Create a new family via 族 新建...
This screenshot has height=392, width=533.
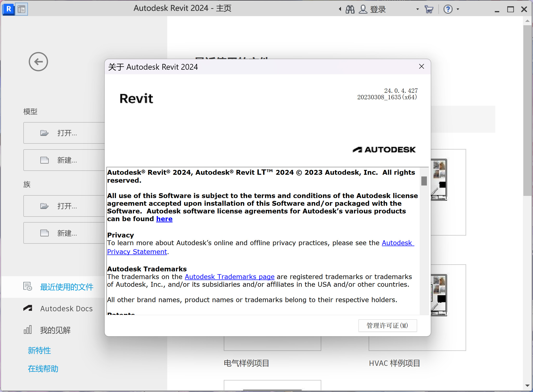tap(64, 233)
